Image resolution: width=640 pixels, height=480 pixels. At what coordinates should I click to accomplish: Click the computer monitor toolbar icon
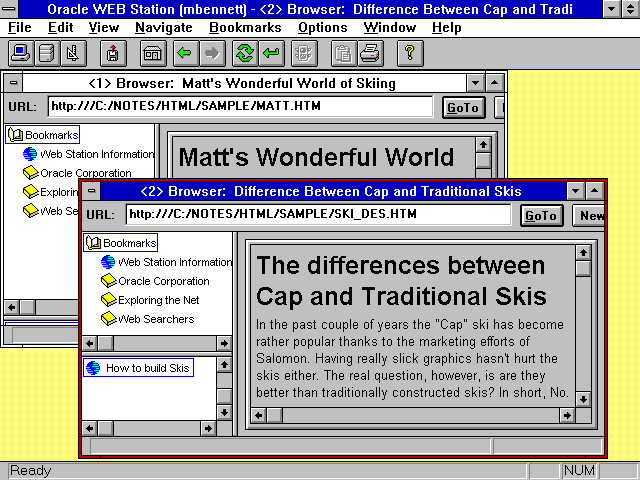(22, 53)
